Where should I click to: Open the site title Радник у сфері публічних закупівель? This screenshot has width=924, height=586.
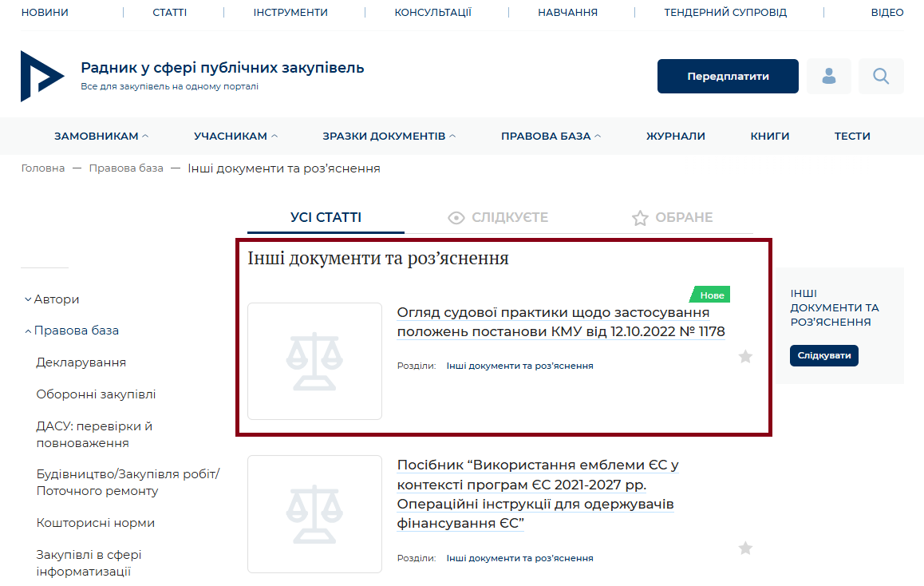[222, 68]
